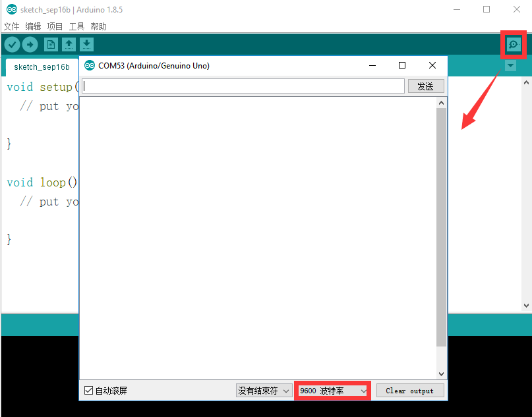Click the serial output vertical scrollbar thumb
Viewport: 532px width, 417px height.
(441, 227)
